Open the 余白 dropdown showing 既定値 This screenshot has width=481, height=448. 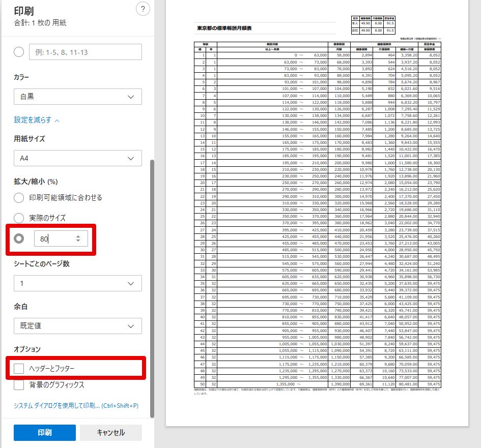click(x=77, y=326)
